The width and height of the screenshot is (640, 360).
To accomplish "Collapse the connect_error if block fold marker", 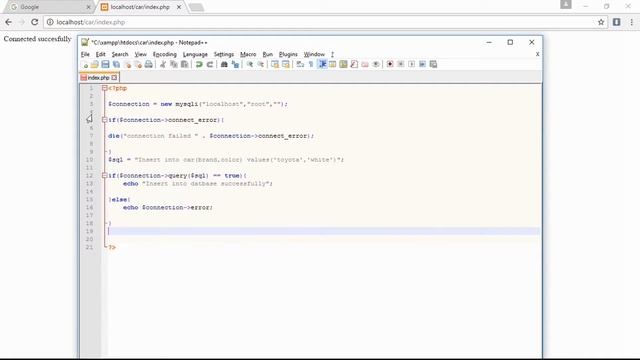I will coord(104,120).
